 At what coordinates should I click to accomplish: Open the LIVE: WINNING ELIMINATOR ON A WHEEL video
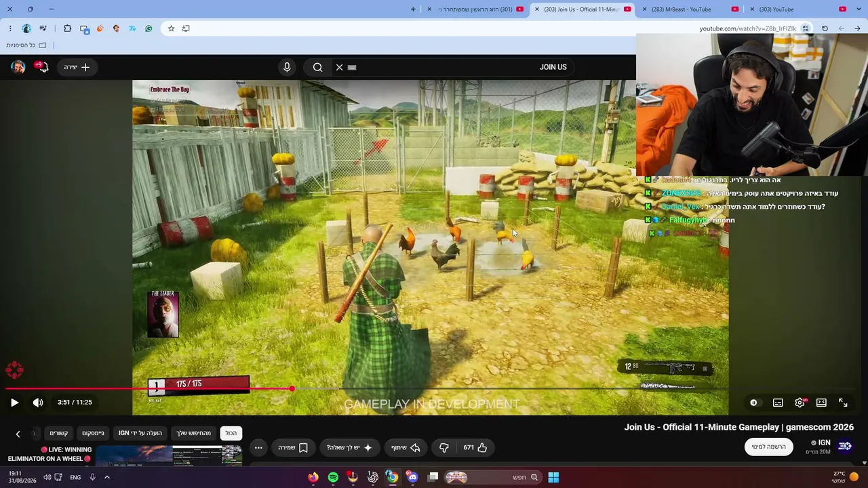tap(49, 454)
